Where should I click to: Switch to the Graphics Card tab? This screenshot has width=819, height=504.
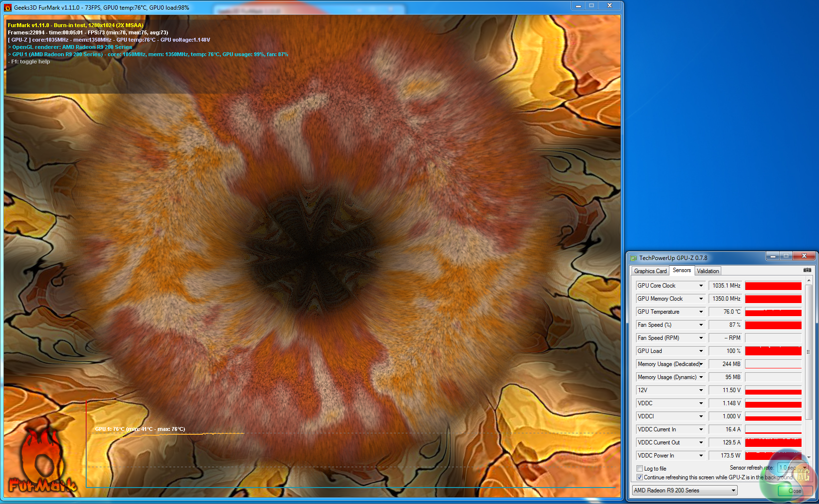650,271
